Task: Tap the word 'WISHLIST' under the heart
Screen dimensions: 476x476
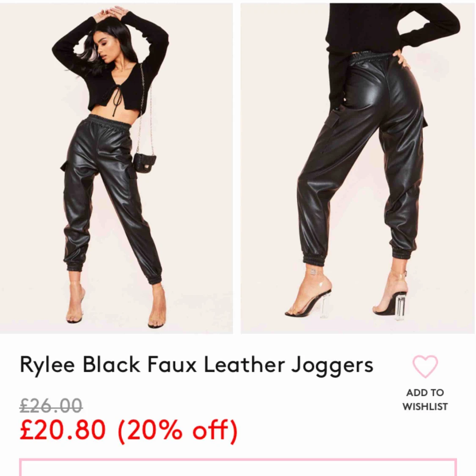Action: tap(425, 407)
